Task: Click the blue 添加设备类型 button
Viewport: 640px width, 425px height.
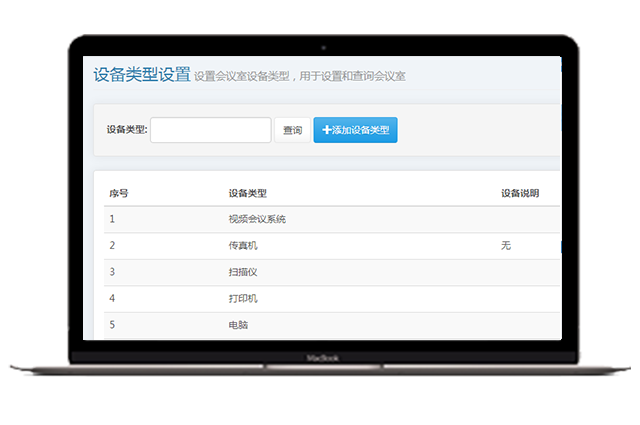Action: tap(355, 130)
